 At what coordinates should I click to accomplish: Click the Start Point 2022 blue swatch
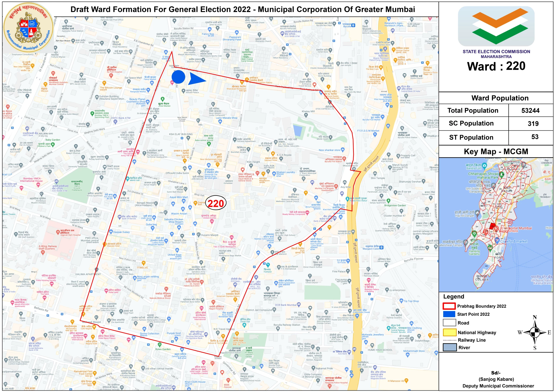(x=449, y=314)
